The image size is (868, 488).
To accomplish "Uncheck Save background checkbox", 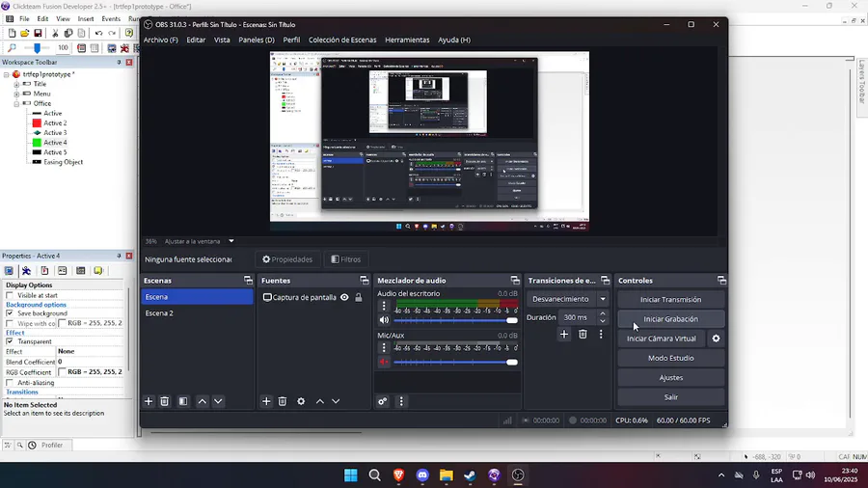I will [x=10, y=313].
